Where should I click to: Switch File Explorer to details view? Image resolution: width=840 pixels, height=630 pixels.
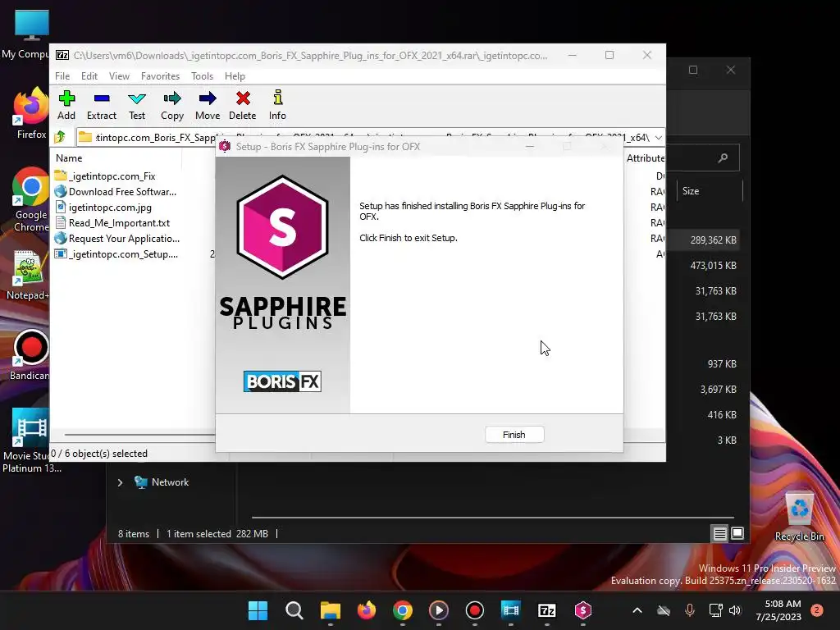[x=719, y=533]
